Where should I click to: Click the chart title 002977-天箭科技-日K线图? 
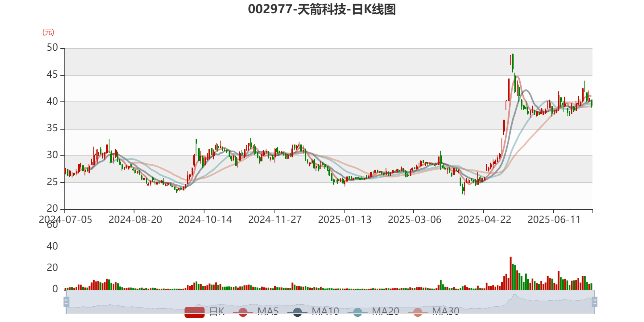(x=322, y=9)
